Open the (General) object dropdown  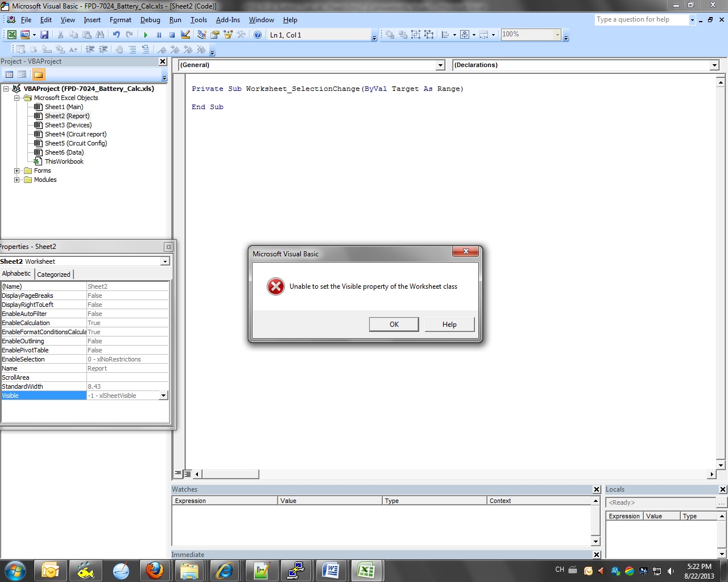pyautogui.click(x=440, y=65)
